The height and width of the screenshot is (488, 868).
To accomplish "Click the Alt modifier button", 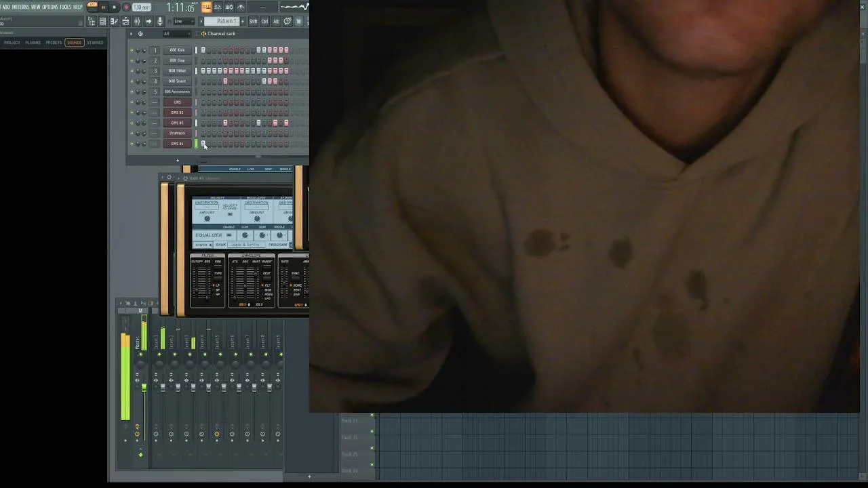I will coord(275,22).
